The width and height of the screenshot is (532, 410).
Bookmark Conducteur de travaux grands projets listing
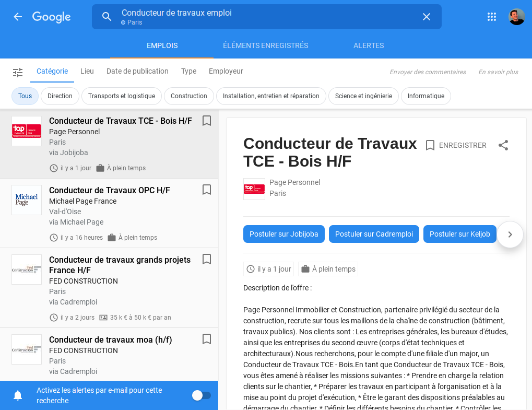(207, 259)
